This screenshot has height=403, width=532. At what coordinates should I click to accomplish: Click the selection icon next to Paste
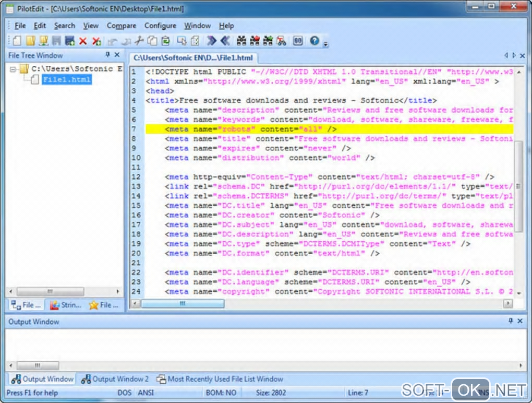pos(182,41)
